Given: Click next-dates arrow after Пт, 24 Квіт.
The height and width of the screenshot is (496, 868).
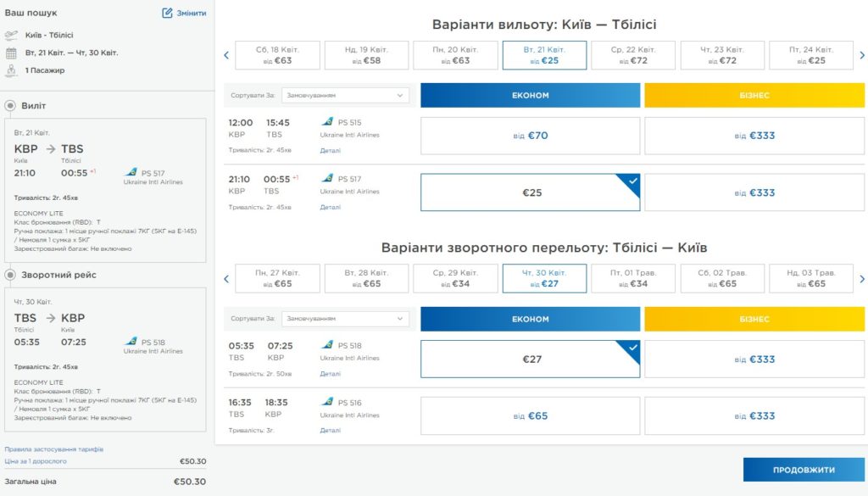Looking at the screenshot, I should (862, 55).
